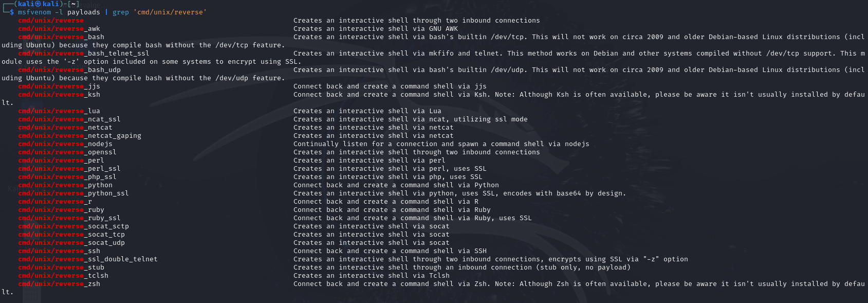Click the cmd/unix/reverse_socat_tcp payload name
This screenshot has width=868, height=303.
tap(71, 235)
